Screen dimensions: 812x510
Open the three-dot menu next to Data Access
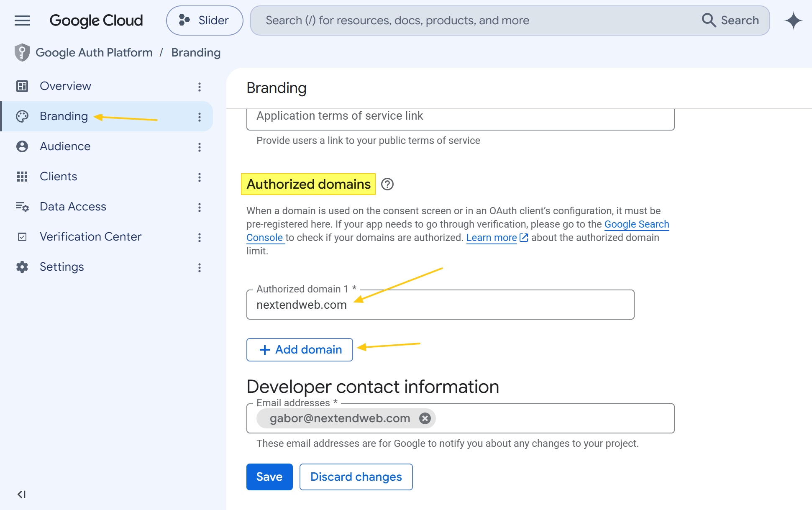point(200,207)
